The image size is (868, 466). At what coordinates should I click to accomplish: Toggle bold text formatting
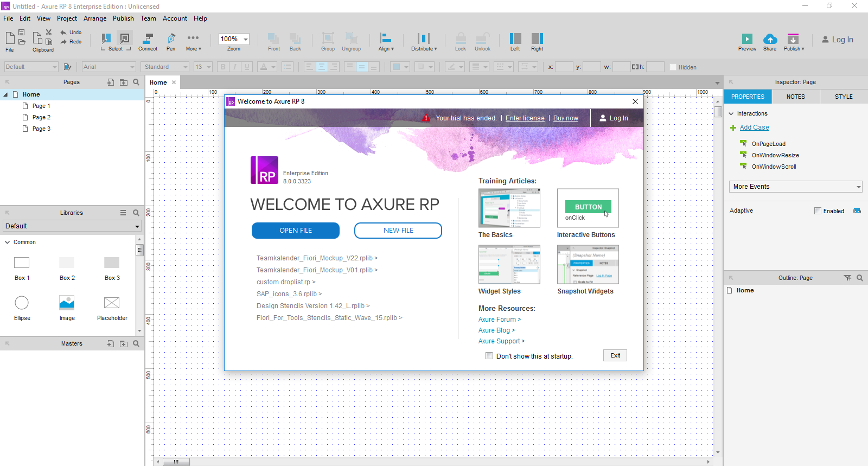pyautogui.click(x=222, y=67)
